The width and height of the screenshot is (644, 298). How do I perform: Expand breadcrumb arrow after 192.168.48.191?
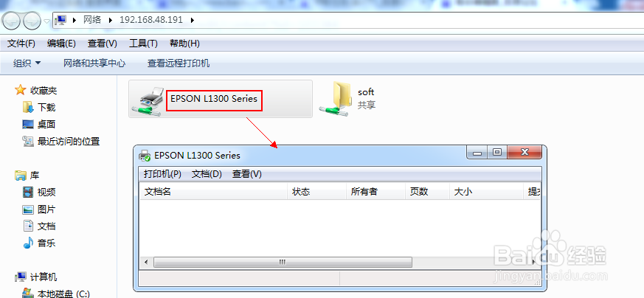(x=193, y=20)
